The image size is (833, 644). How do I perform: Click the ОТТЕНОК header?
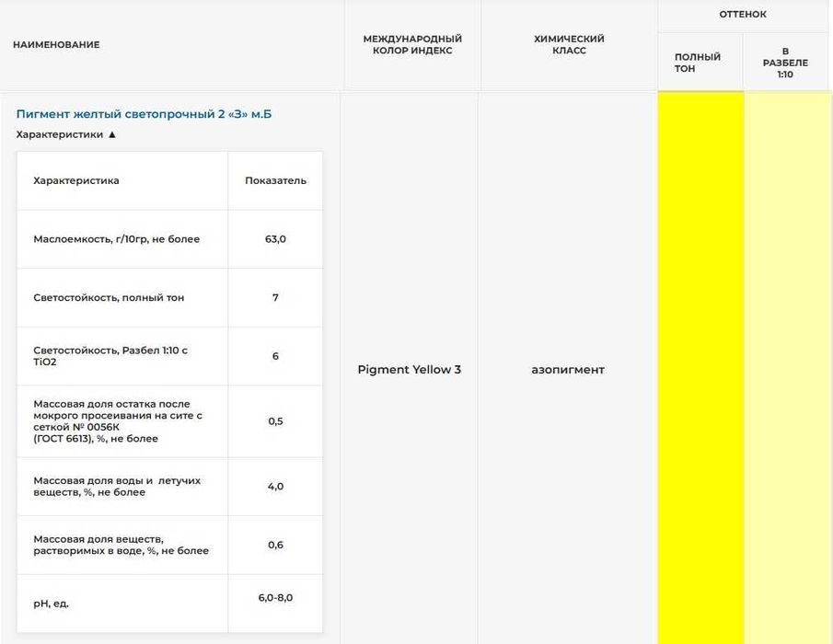(x=743, y=15)
